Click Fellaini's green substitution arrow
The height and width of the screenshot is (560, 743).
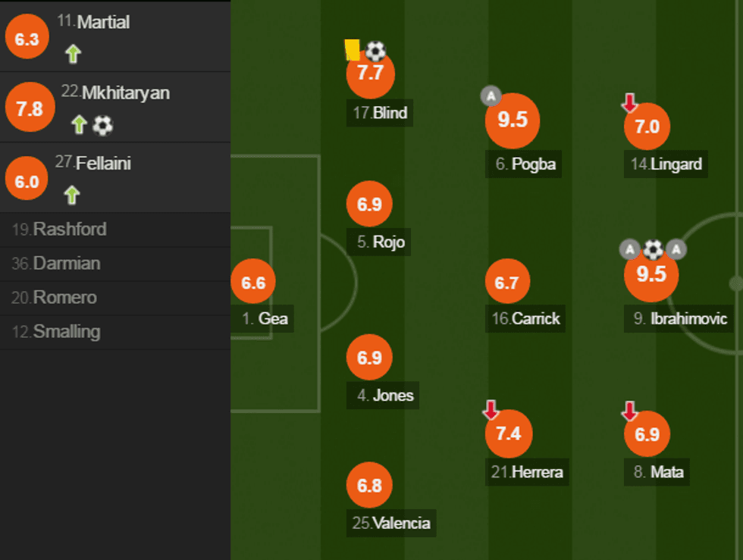click(72, 195)
